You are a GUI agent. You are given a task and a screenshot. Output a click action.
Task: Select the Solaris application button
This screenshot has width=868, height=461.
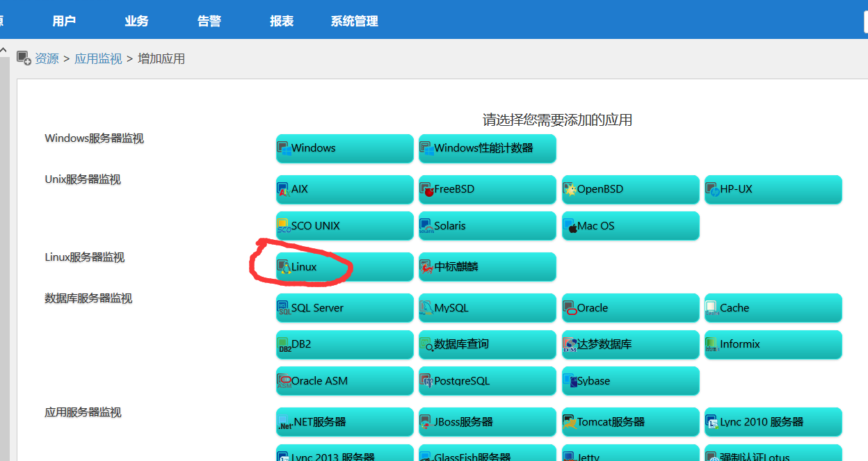[x=488, y=226]
